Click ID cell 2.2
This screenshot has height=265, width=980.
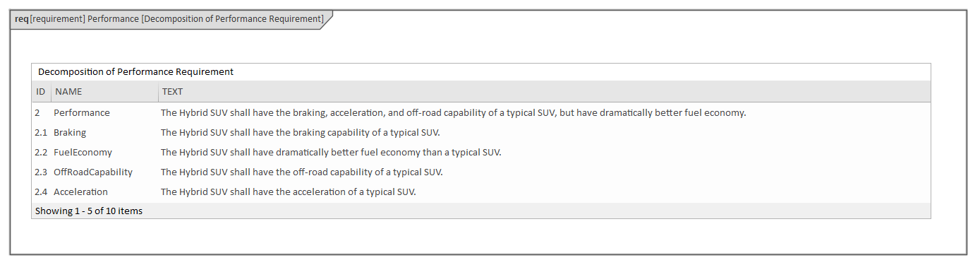point(41,153)
